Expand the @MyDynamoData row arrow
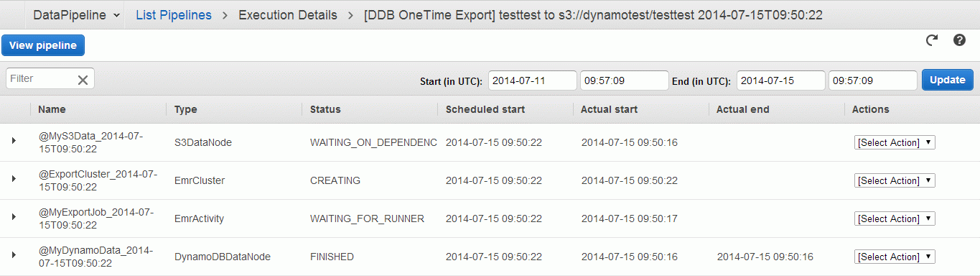Viewport: 980px width, 276px height. pos(14,254)
